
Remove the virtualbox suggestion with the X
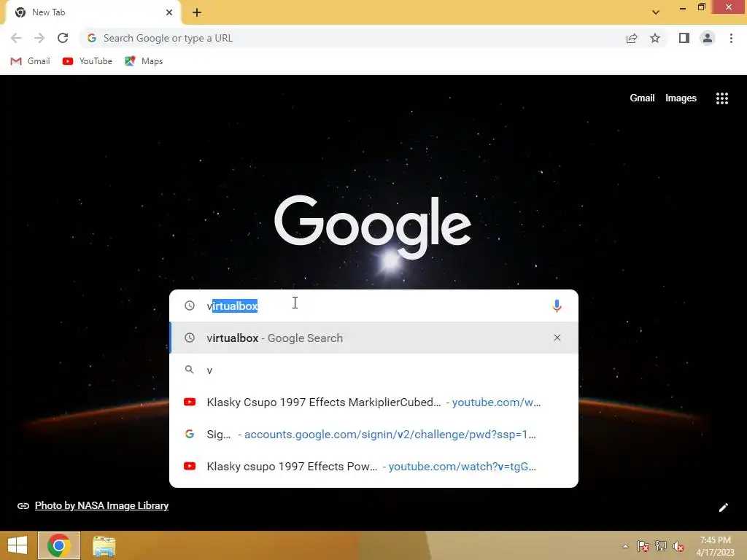(x=557, y=338)
